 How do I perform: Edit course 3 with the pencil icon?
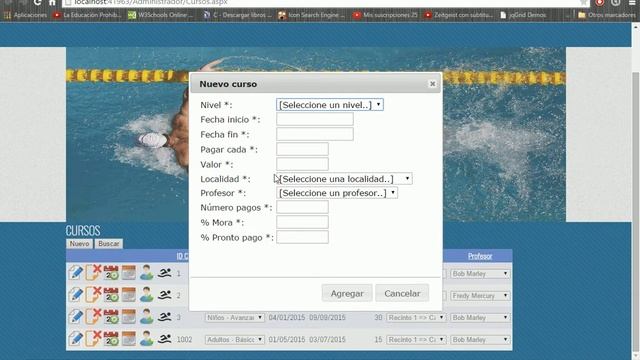(76, 317)
